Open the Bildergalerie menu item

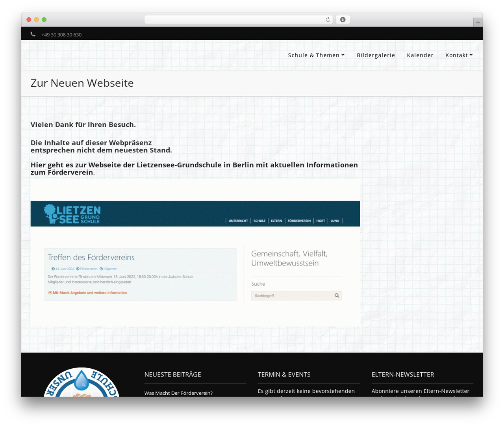(x=376, y=55)
